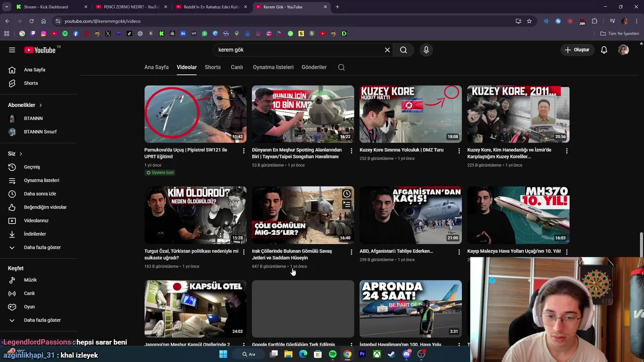Open options for Kim Hanedanlığı video
644x362 pixels.
click(567, 151)
